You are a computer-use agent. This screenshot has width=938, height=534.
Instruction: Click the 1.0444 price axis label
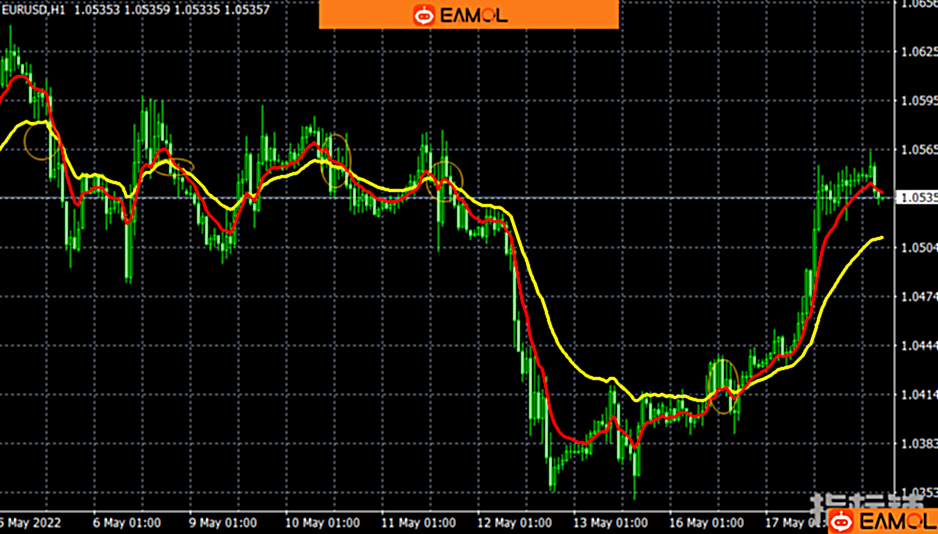[x=919, y=345]
